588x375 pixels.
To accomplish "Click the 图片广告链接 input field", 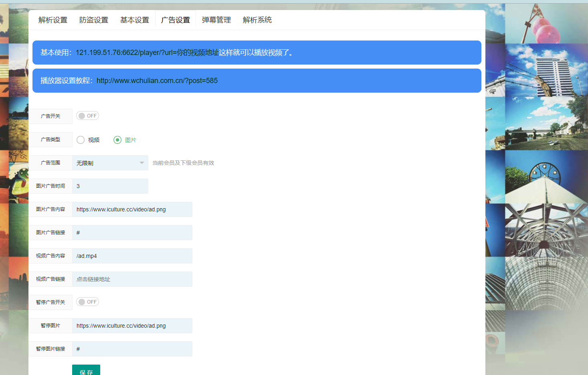I will point(132,233).
